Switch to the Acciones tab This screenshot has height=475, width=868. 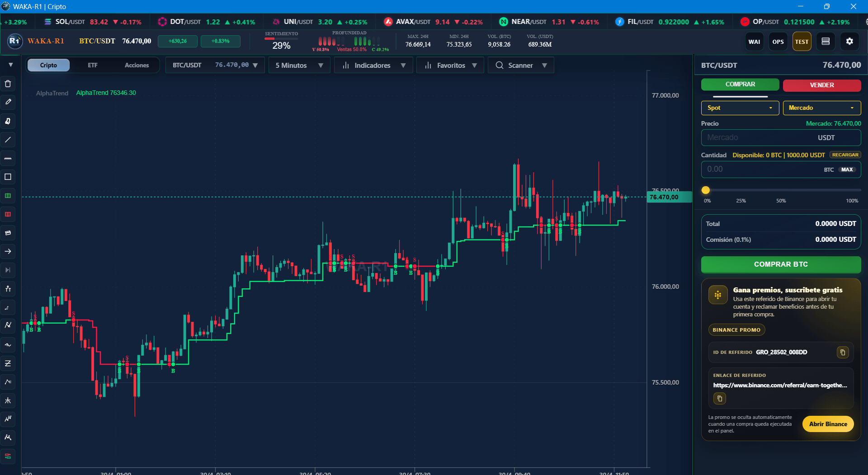137,65
